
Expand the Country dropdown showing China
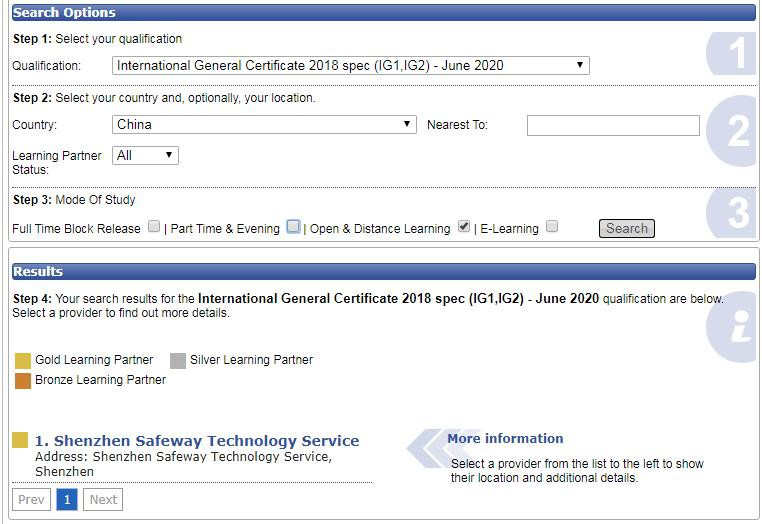click(264, 125)
